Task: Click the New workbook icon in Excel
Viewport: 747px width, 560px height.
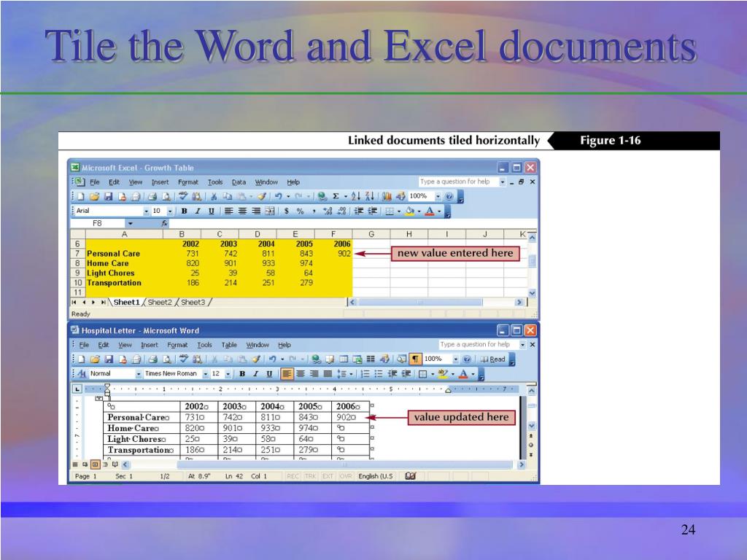Action: 81,196
